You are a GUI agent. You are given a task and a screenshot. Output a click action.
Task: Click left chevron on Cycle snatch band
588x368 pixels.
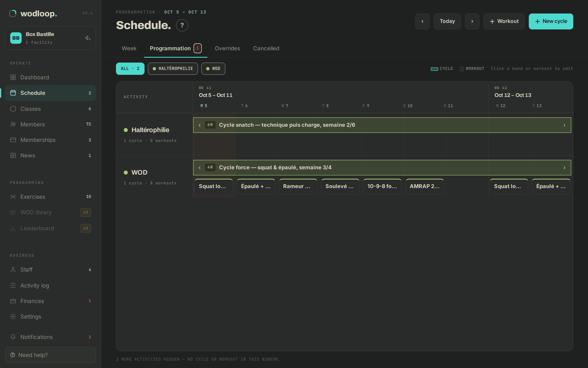(x=199, y=125)
